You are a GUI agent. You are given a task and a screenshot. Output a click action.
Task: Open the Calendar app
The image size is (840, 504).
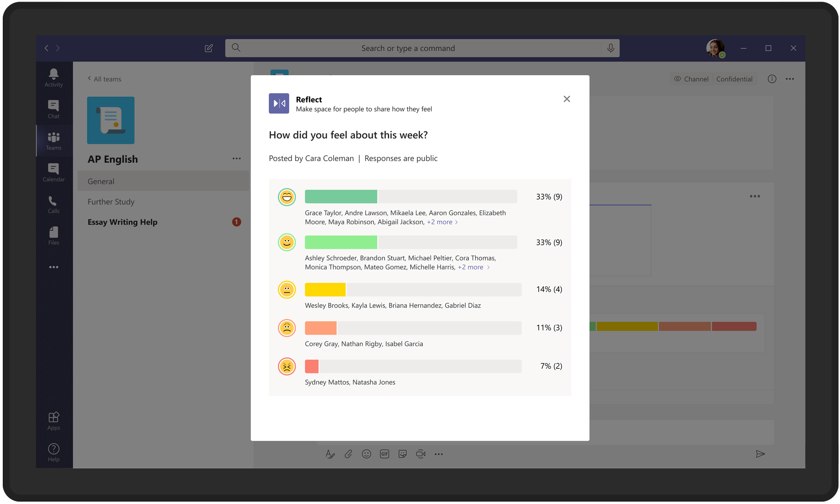54,172
